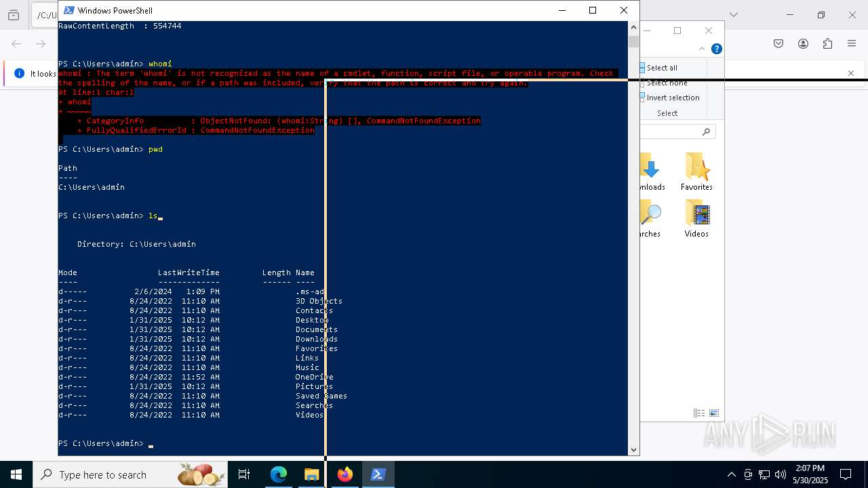The height and width of the screenshot is (488, 868).
Task: Open File Explorer from the taskbar
Action: [x=311, y=474]
